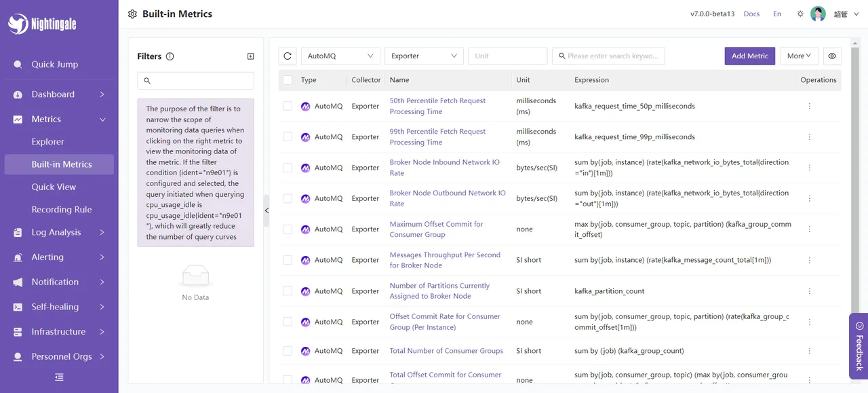
Task: Click the Filters info help icon
Action: [x=170, y=56]
